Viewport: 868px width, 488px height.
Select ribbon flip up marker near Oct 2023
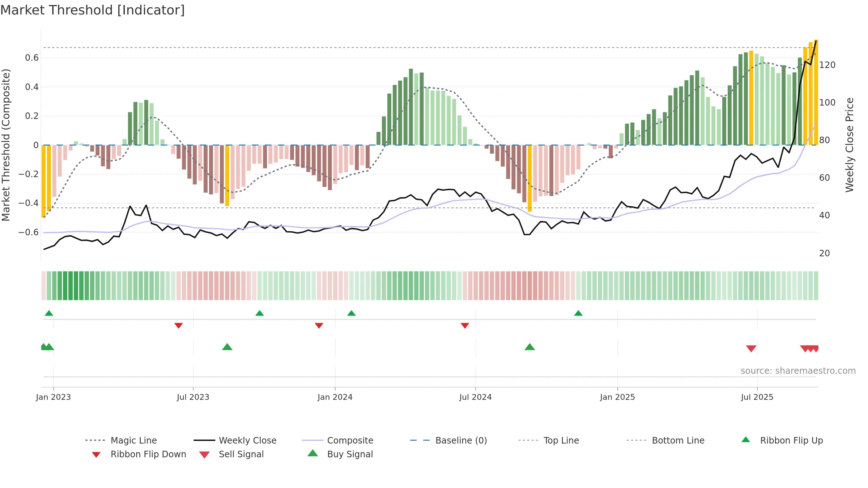(259, 313)
